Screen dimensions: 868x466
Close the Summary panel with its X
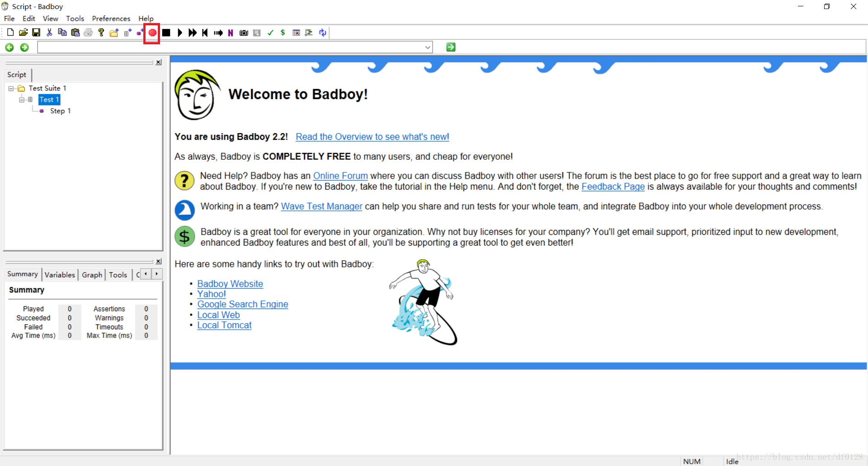pyautogui.click(x=159, y=262)
